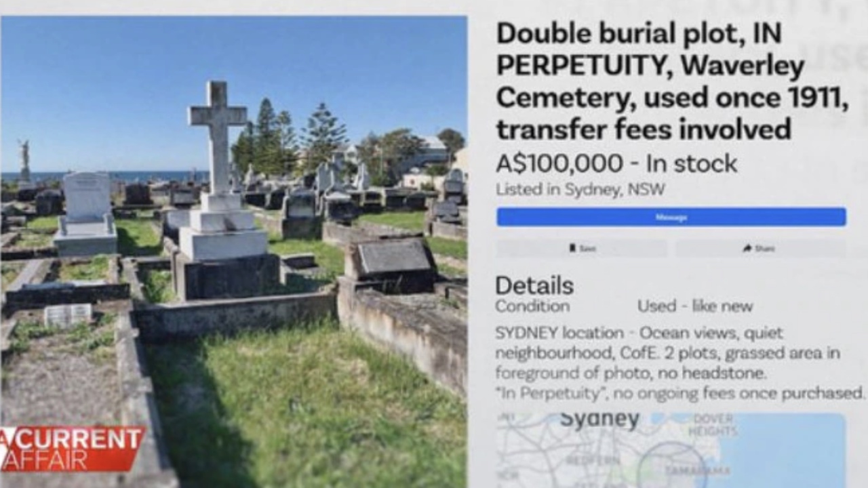This screenshot has width=868, height=488.
Task: Select the Double burial plot listing title
Action: [672, 81]
